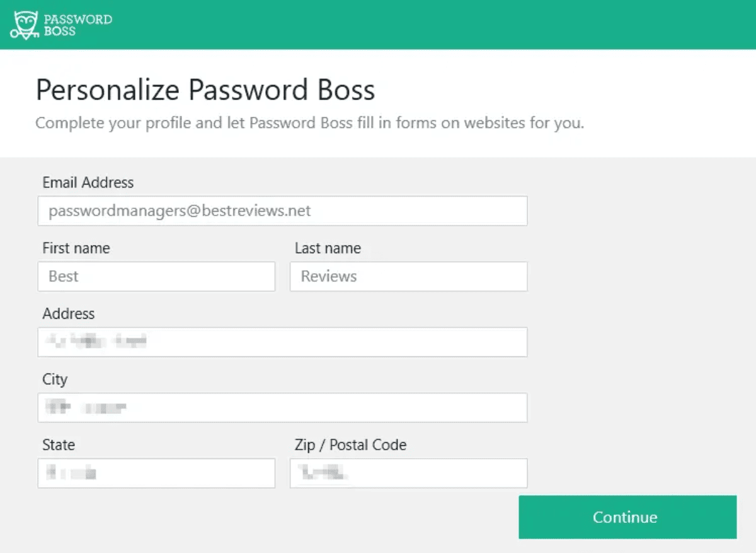The height and width of the screenshot is (553, 756).
Task: Select the Email Address input field
Action: (282, 211)
